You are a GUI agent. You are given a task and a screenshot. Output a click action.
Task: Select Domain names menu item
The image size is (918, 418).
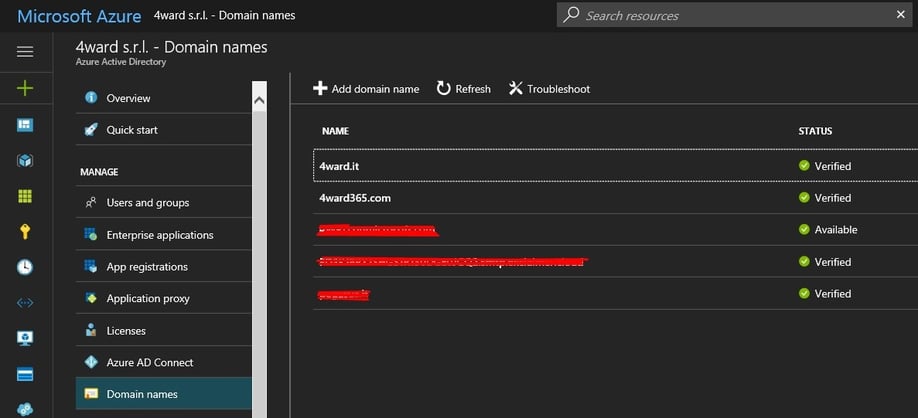pos(164,393)
